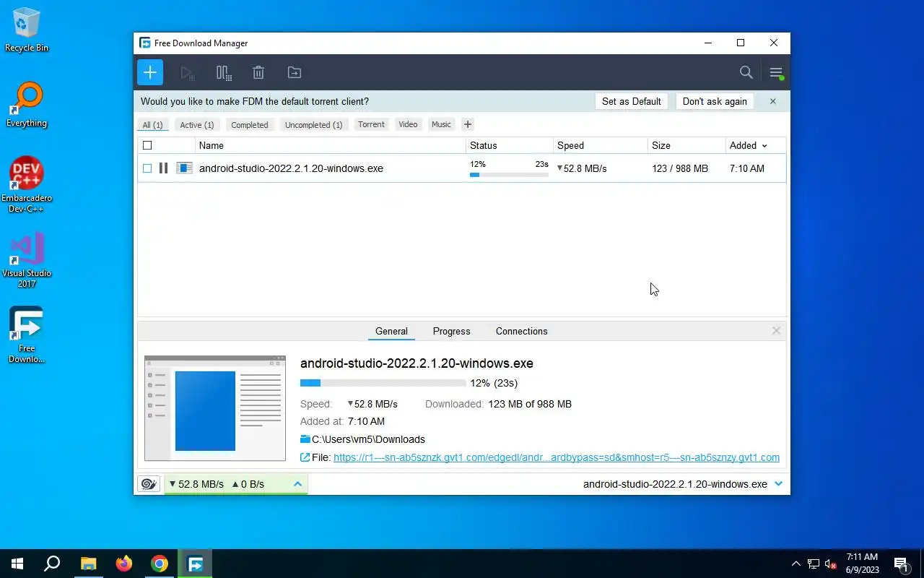Open Windows Start menu
Viewport: 924px width, 578px height.
(x=17, y=564)
